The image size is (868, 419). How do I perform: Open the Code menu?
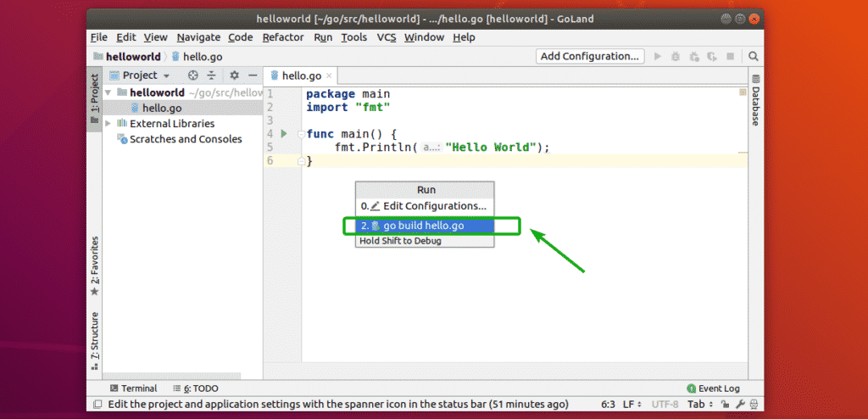tap(240, 37)
